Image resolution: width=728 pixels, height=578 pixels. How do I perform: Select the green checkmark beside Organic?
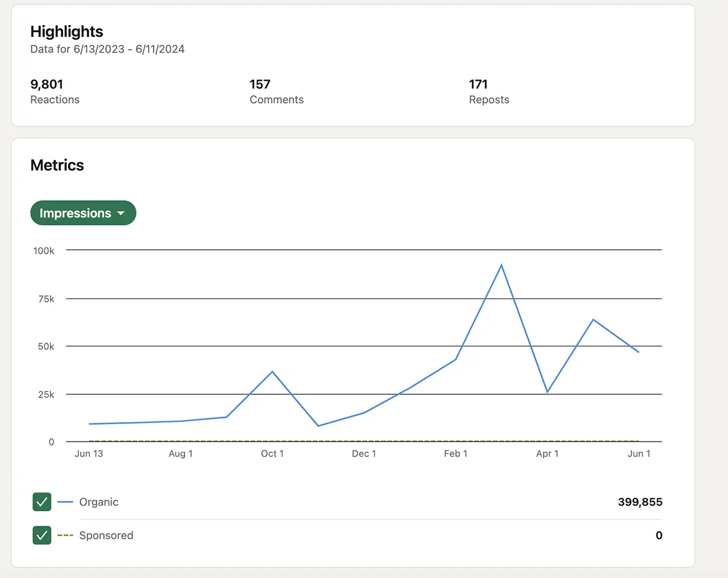point(41,502)
